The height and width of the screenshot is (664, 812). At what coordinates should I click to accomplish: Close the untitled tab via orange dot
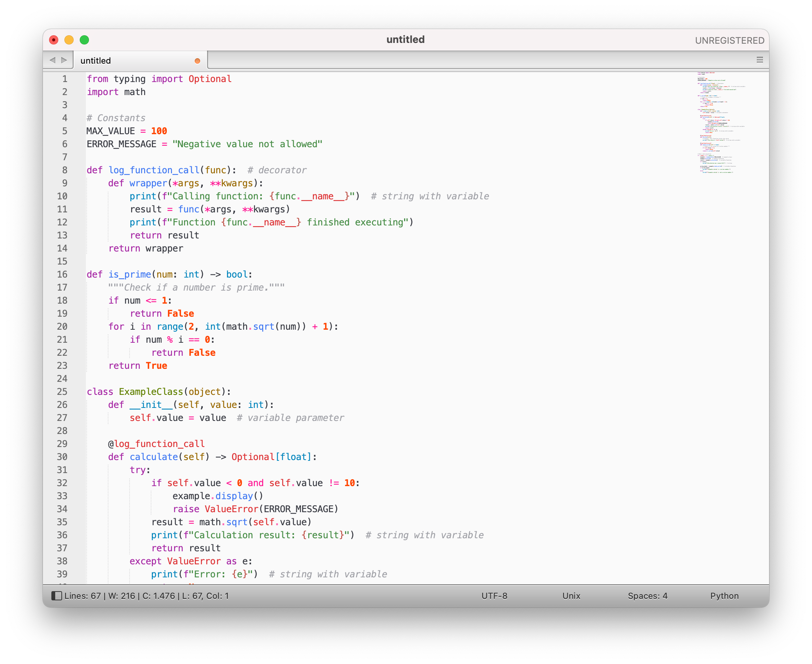point(197,61)
